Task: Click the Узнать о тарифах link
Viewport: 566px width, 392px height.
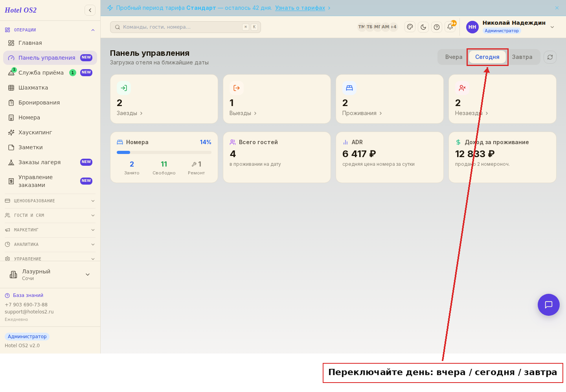Action: coord(300,8)
